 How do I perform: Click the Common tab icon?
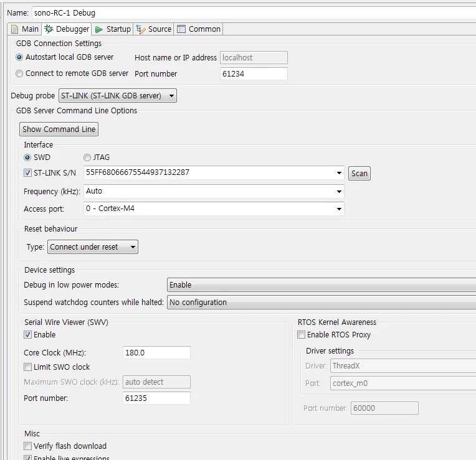point(181,29)
